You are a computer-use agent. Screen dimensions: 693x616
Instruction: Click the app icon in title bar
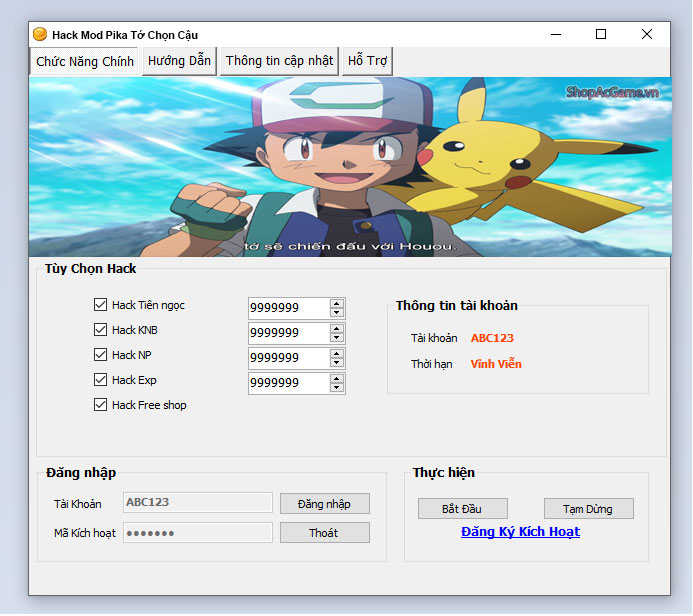(x=40, y=35)
